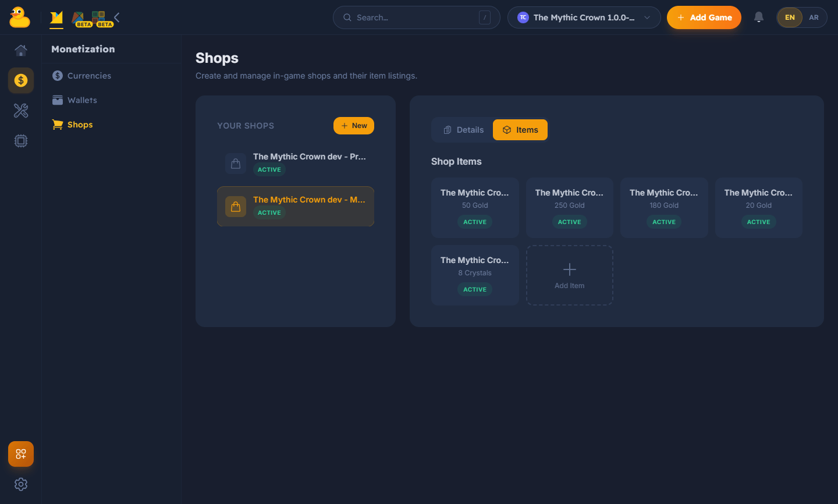Screen dimensions: 838x504
Task: Open Monetization dollar sidebar icon
Action: tap(21, 80)
